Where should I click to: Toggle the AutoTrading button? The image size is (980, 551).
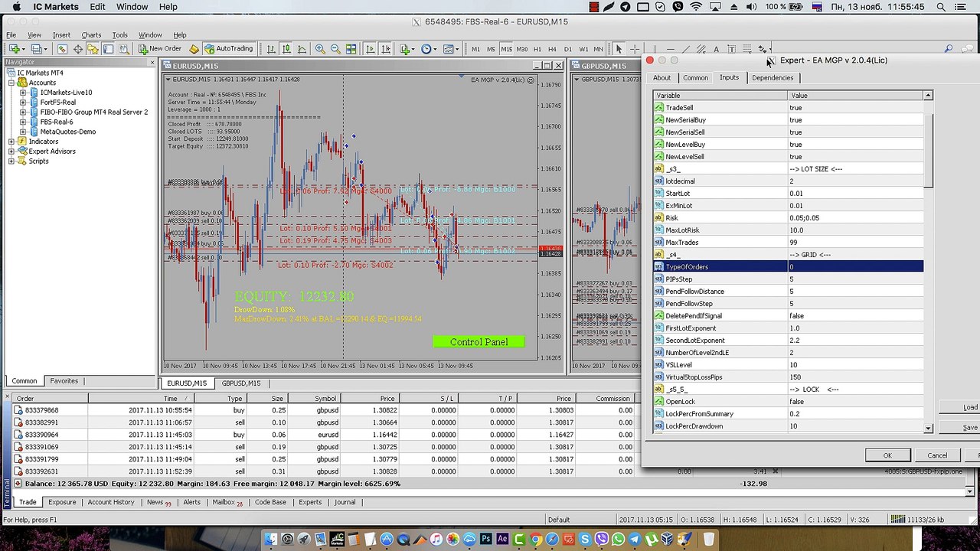tap(228, 49)
